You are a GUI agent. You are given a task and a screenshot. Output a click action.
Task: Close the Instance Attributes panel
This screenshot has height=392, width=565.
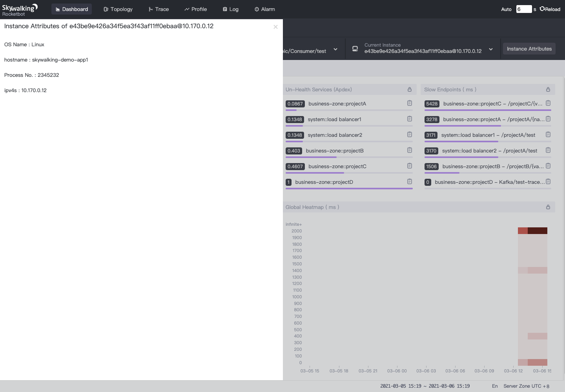coord(275,27)
